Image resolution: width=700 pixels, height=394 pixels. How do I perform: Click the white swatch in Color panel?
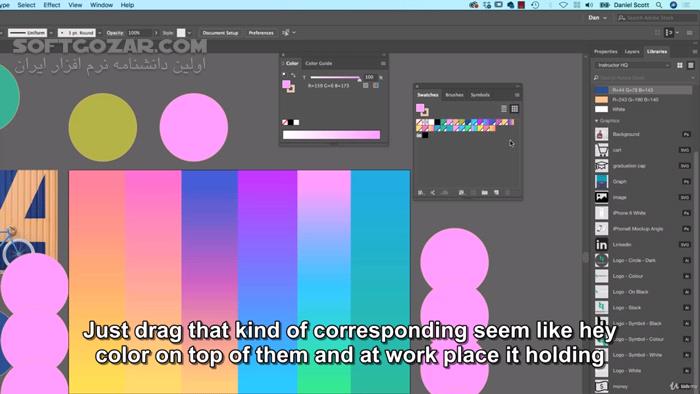coord(296,122)
